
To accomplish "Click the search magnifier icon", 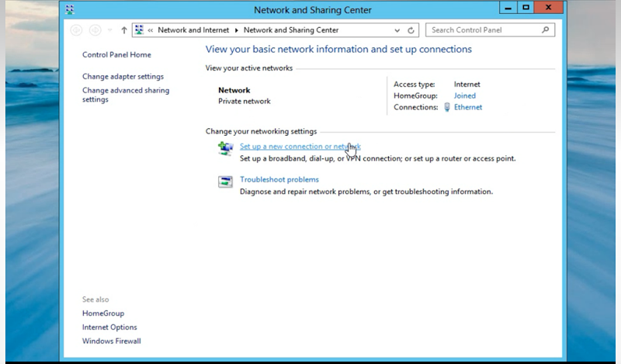I will click(x=546, y=30).
